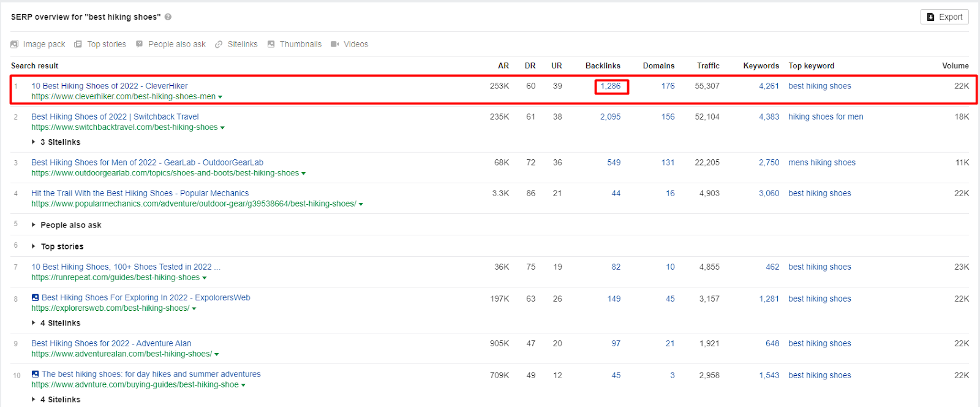Open 100+ Shoes Tested runrepeat result
Viewport: 980px width, 407px height.
126,267
